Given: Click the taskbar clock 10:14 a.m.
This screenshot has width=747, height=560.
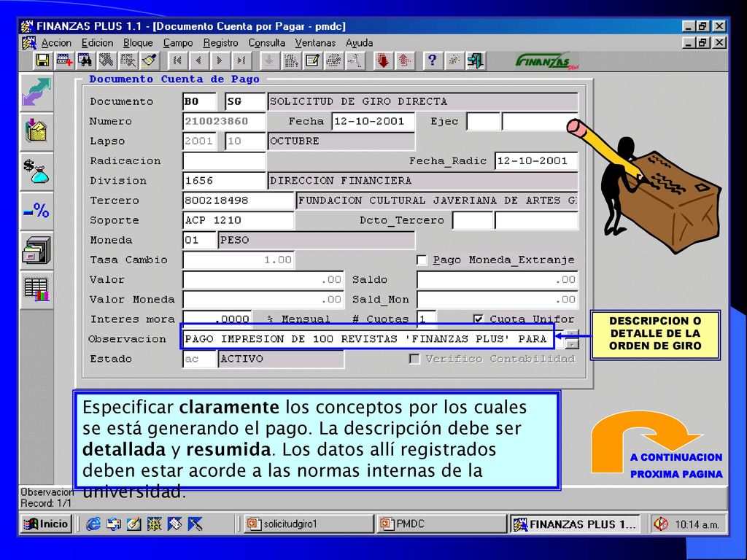Looking at the screenshot, I should pyautogui.click(x=697, y=525).
